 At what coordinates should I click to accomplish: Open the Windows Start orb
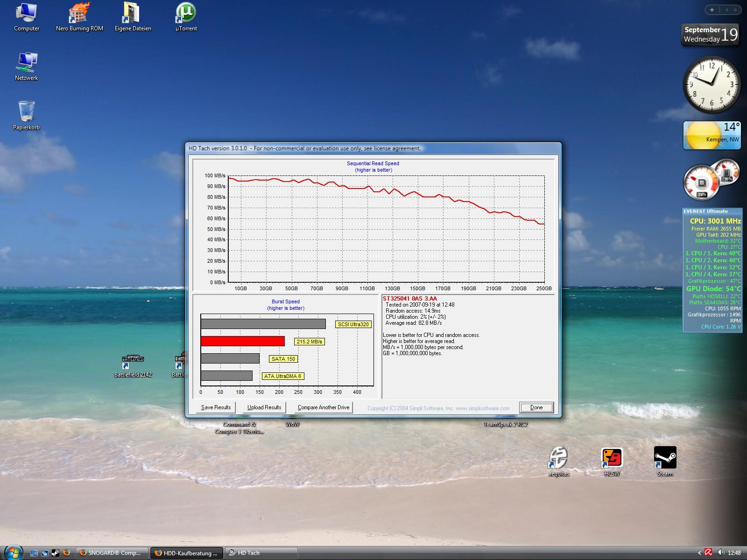click(x=13, y=553)
